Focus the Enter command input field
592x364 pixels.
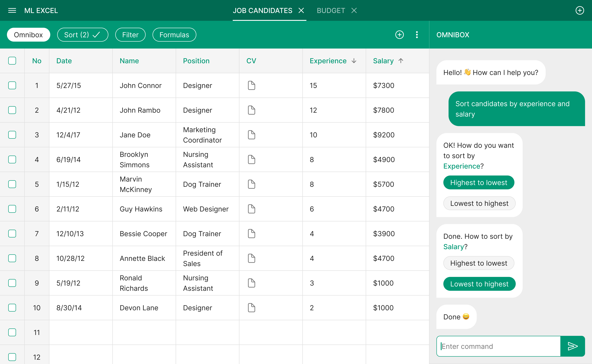coord(498,346)
